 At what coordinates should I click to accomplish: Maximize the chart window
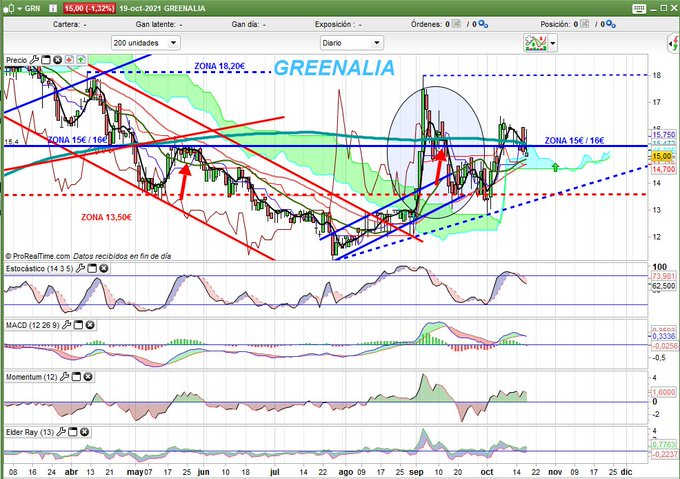[x=664, y=8]
